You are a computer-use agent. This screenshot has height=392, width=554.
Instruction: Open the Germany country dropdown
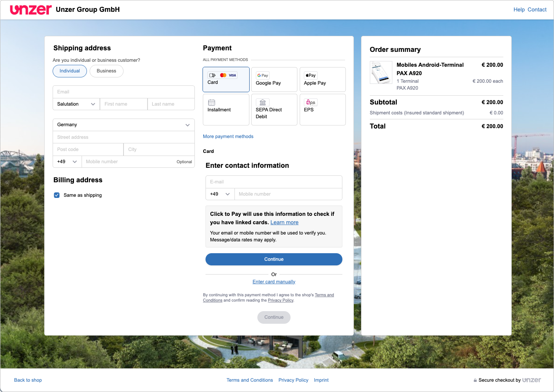[x=124, y=125]
